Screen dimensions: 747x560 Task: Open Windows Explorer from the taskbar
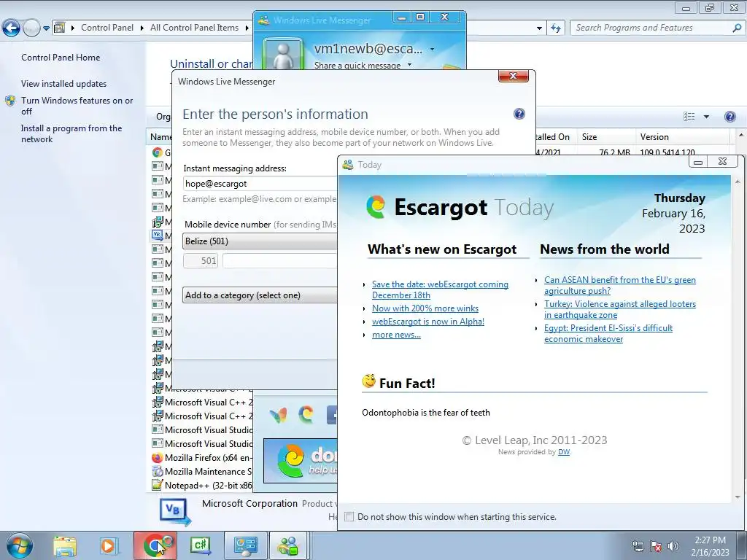pos(65,545)
